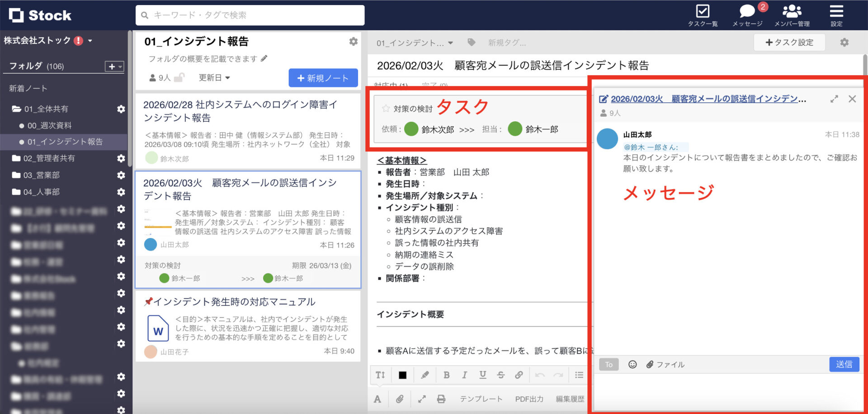
Task: Open the emoji picker in the message box
Action: (x=632, y=364)
